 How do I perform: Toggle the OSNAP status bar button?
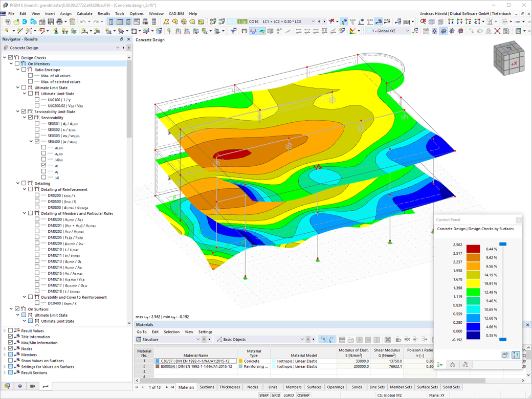click(x=303, y=395)
